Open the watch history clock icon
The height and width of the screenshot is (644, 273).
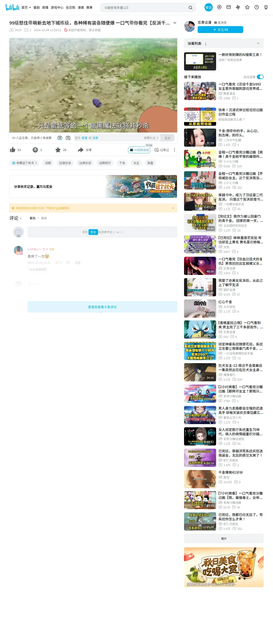pos(256,8)
